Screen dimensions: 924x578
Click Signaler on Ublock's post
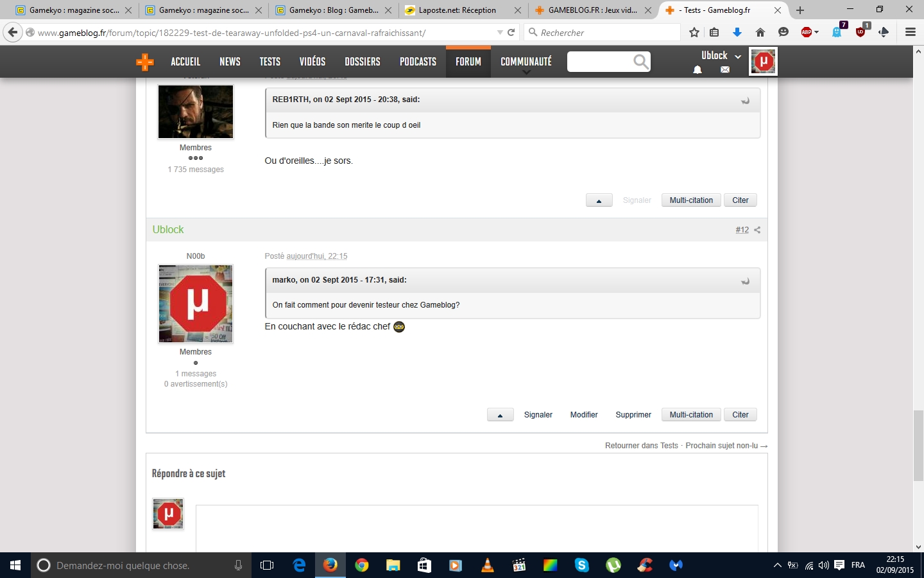(x=538, y=415)
